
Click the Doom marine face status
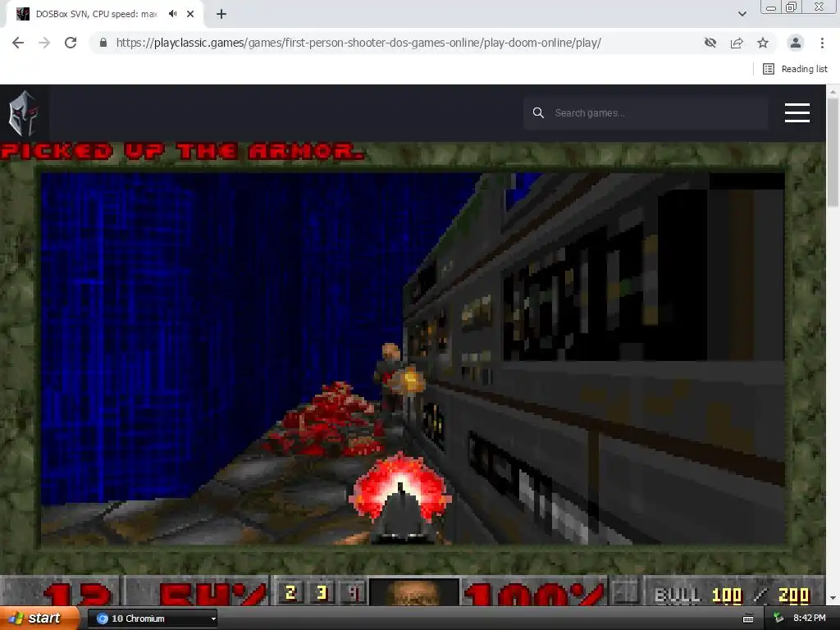pyautogui.click(x=413, y=591)
